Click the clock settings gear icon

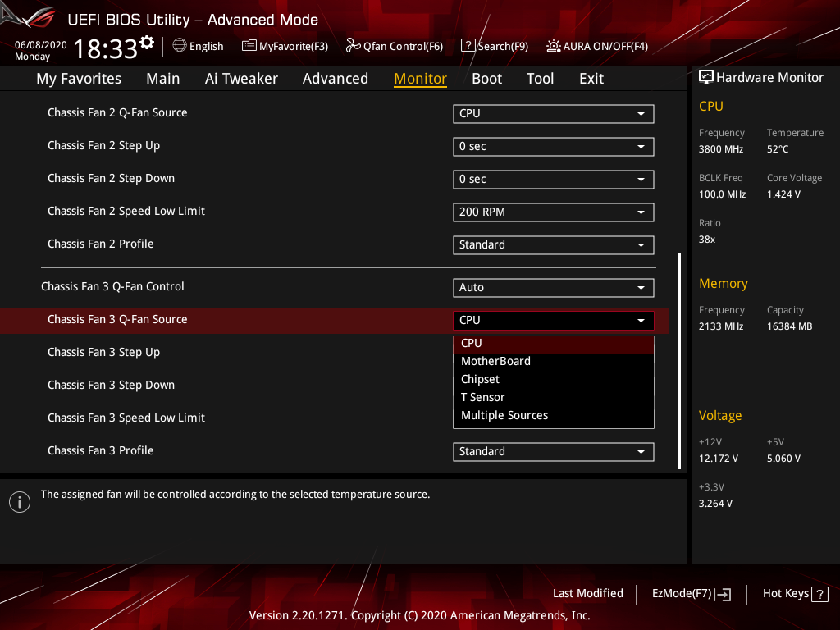click(147, 43)
